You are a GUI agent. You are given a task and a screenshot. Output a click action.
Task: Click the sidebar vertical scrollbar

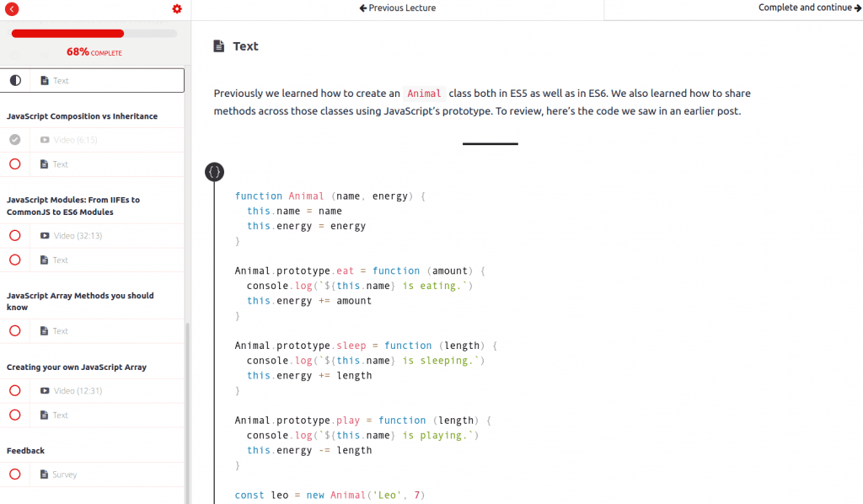coord(188,413)
